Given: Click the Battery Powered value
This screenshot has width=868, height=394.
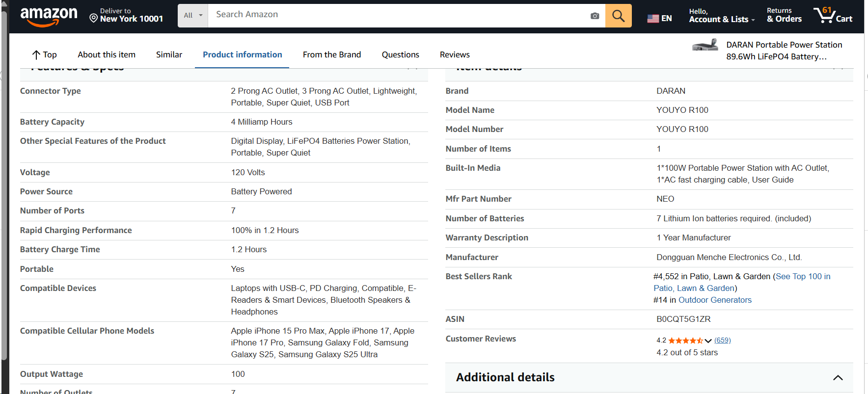Looking at the screenshot, I should [261, 191].
